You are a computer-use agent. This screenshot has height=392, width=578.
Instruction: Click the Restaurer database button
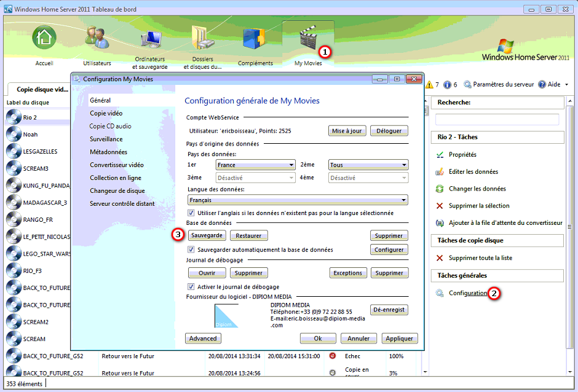click(248, 235)
